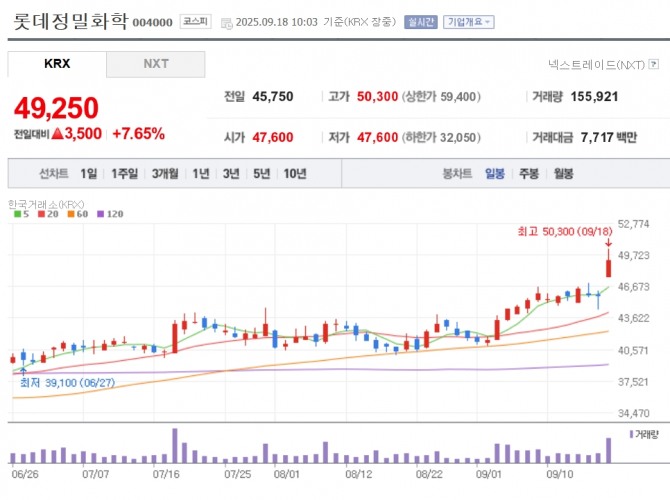The image size is (670, 500).
Task: Open the 넥스트레이드(NXT) help icon
Action: [x=653, y=64]
